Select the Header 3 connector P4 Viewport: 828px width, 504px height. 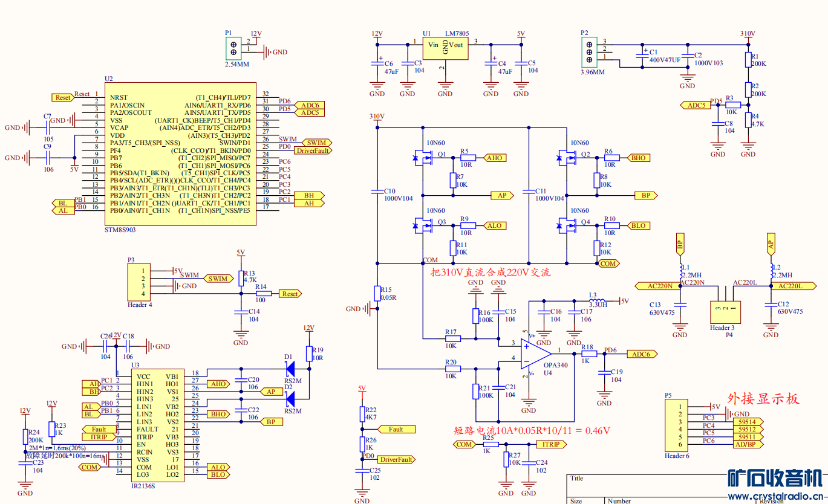click(725, 312)
